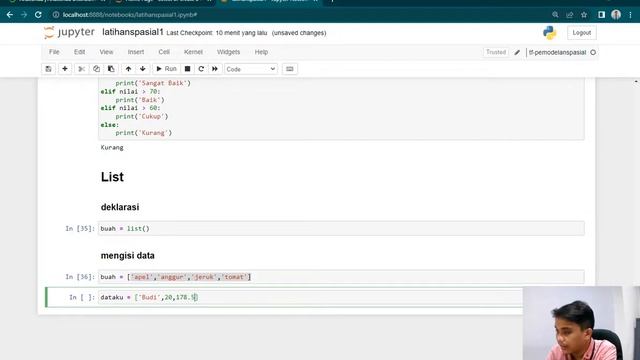
Task: Restart the kernel with the circular arrow
Action: [201, 69]
